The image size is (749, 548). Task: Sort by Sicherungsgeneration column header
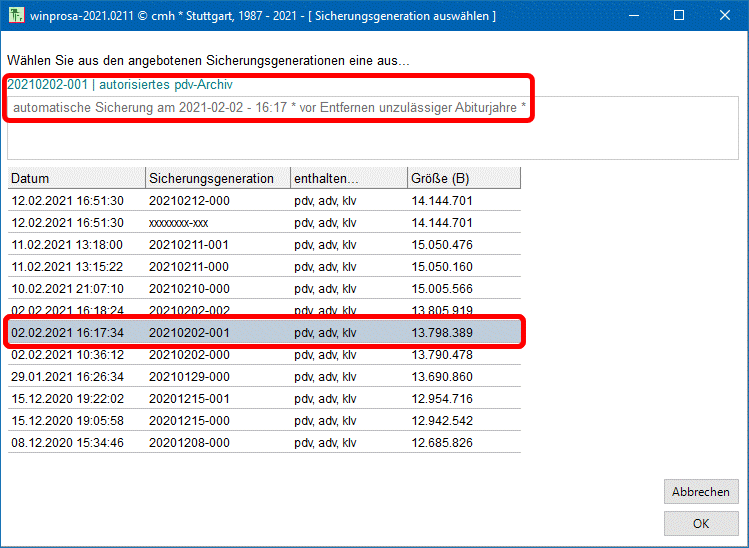point(217,178)
